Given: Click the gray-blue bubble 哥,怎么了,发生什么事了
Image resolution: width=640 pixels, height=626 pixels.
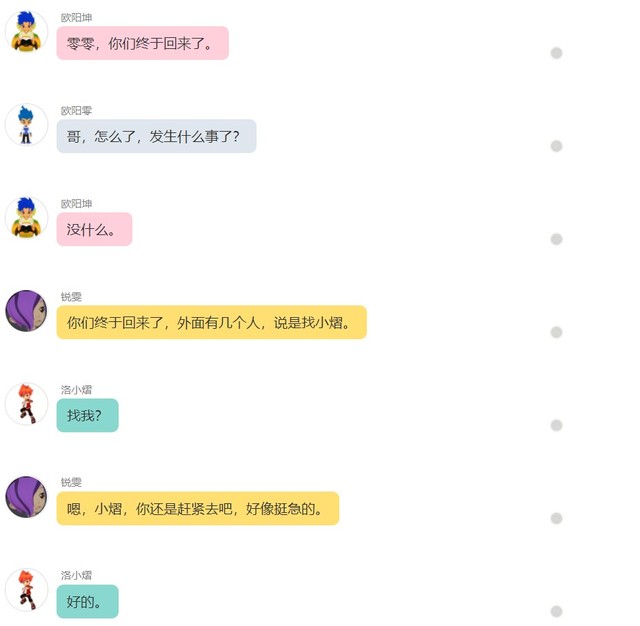Looking at the screenshot, I should point(156,136).
